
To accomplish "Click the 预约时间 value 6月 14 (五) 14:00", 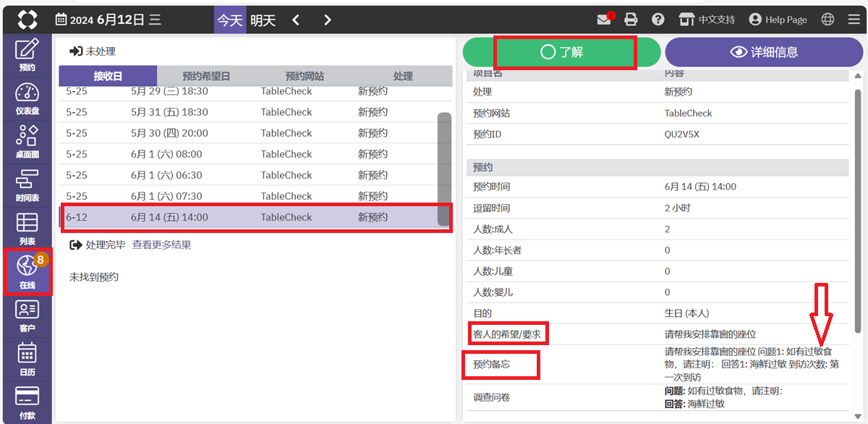I will pyautogui.click(x=700, y=187).
